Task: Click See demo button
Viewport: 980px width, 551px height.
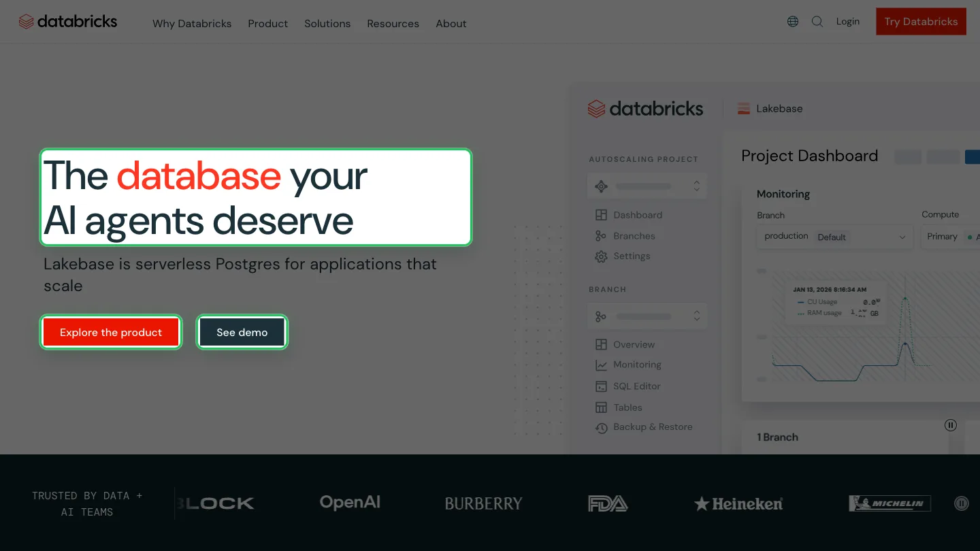Action: click(242, 333)
